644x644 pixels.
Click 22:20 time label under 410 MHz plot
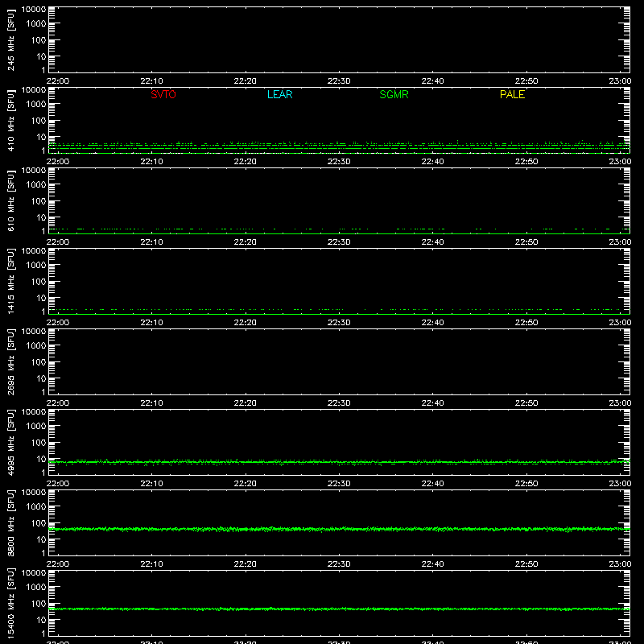click(246, 162)
